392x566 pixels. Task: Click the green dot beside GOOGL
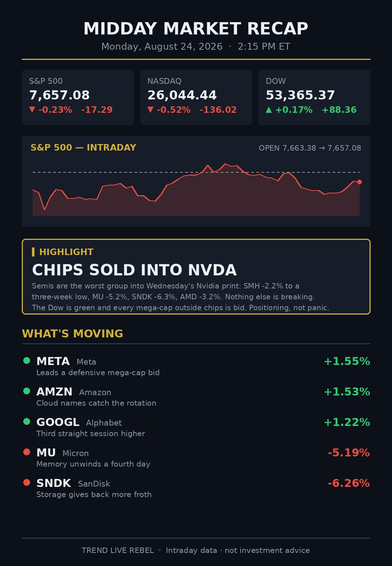[26, 421]
